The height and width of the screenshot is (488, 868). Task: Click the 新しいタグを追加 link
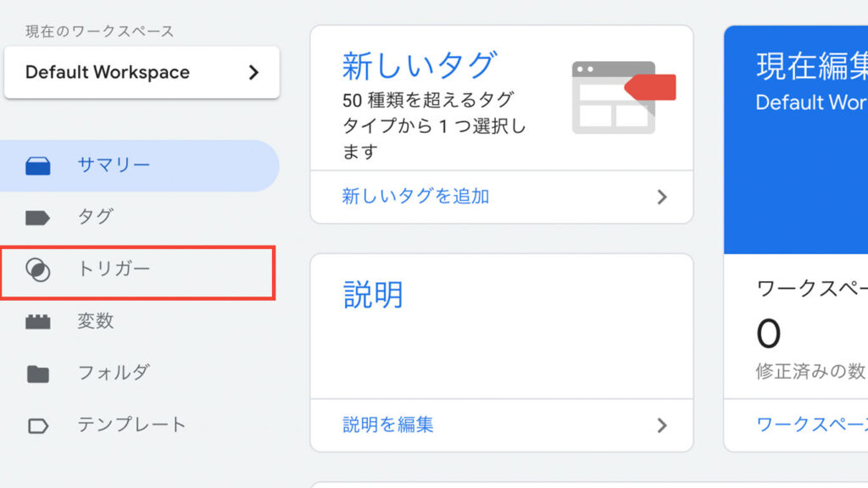coord(415,197)
